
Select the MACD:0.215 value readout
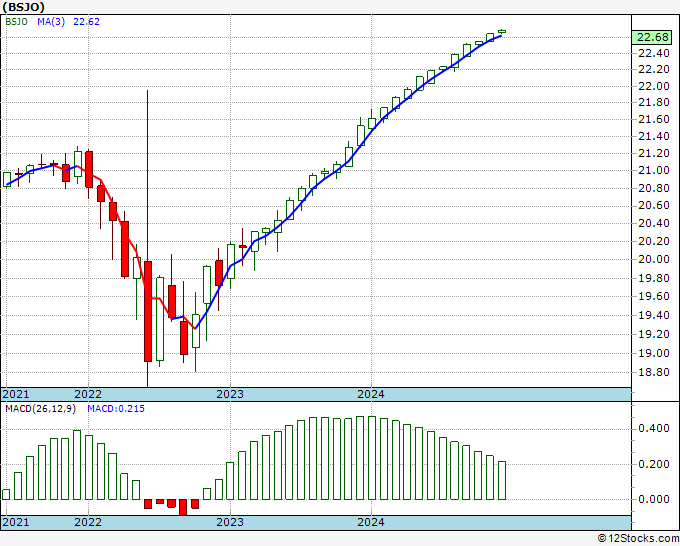[116, 409]
